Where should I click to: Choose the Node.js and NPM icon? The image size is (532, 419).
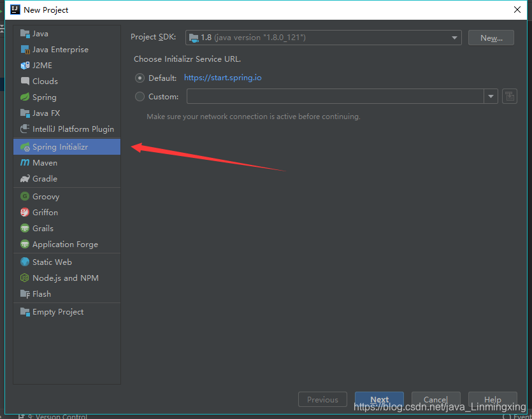click(25, 278)
